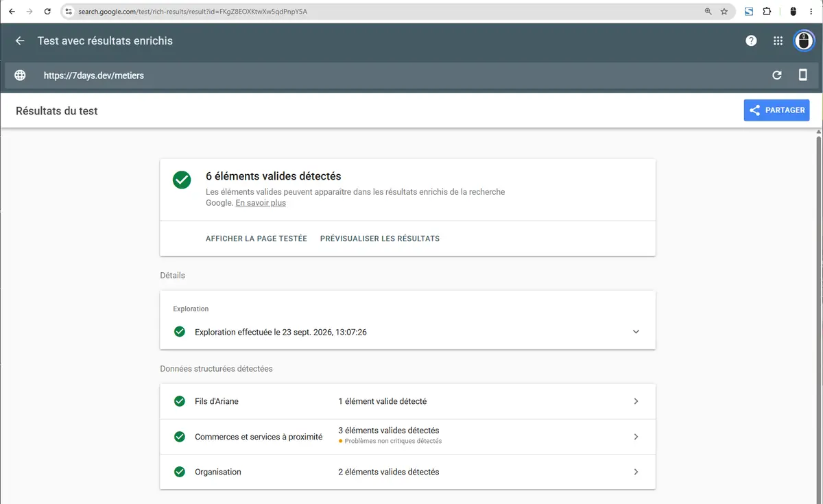Click PRÉVISUALISER LES RÉSULTATS
The image size is (823, 504).
point(380,239)
